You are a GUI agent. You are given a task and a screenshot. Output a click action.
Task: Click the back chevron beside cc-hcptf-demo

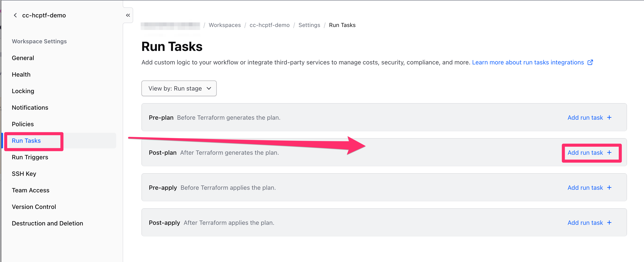coord(15,15)
